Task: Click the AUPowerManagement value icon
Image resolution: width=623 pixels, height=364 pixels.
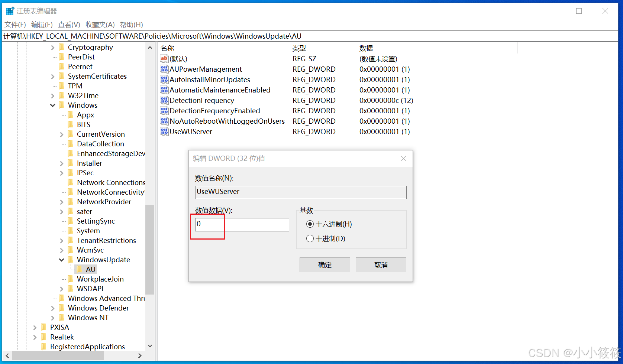Action: click(x=164, y=69)
